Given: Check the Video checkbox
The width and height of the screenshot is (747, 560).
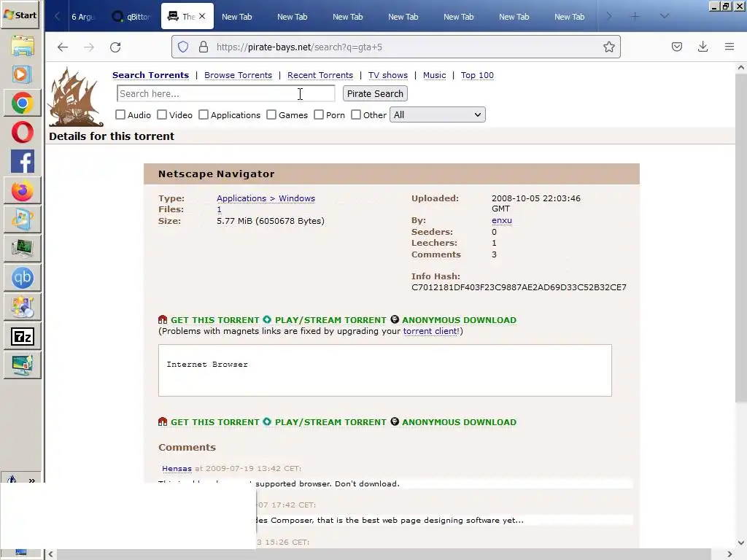Looking at the screenshot, I should pyautogui.click(x=162, y=114).
